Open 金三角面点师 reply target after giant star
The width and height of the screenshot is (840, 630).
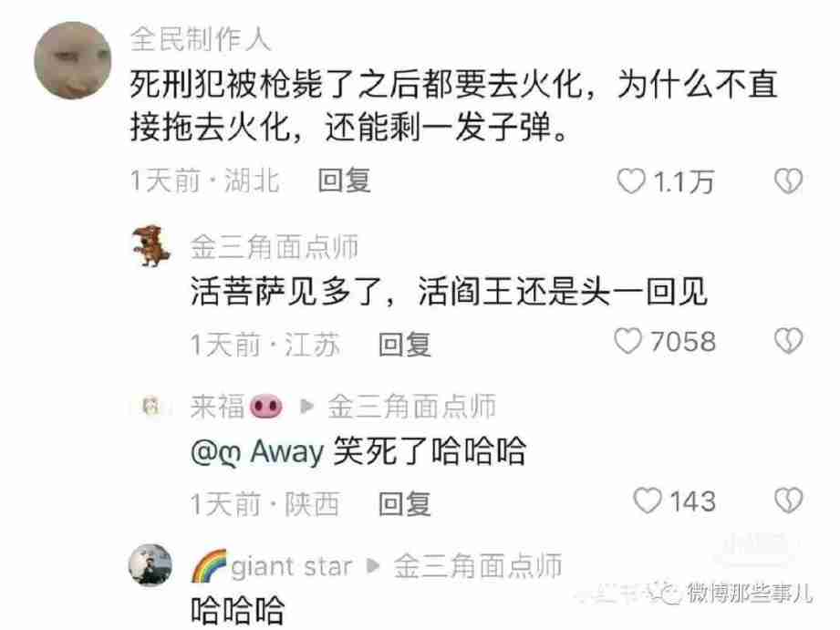[478, 566]
